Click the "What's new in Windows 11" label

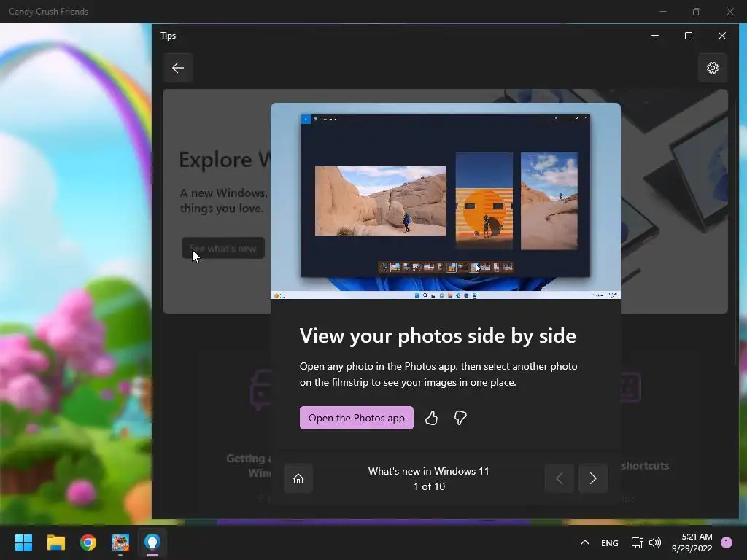(x=429, y=471)
